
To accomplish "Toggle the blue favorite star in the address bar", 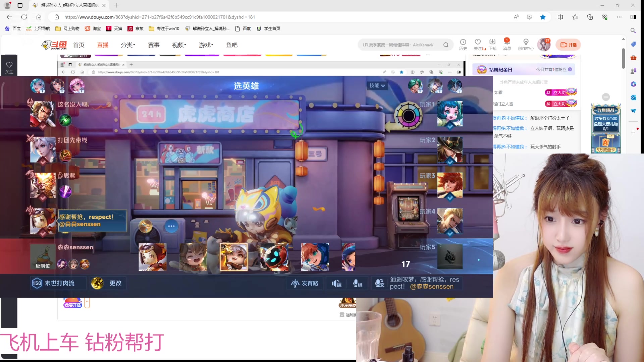I will click(543, 17).
